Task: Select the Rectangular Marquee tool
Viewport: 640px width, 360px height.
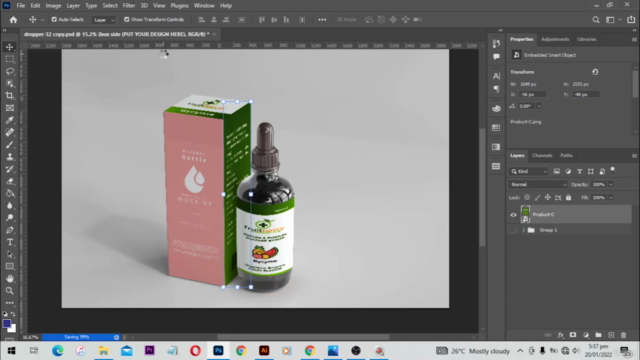Action: click(x=10, y=59)
